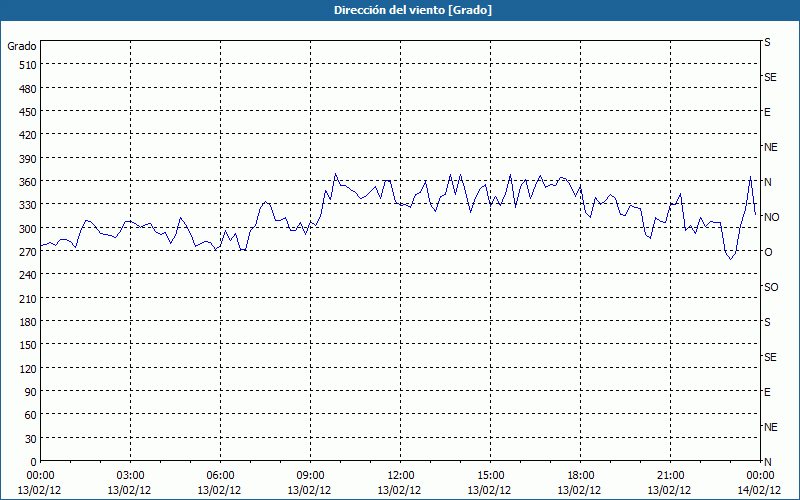The width and height of the screenshot is (800, 500).
Task: Pick the 390 degree axis label
Action: (x=28, y=159)
